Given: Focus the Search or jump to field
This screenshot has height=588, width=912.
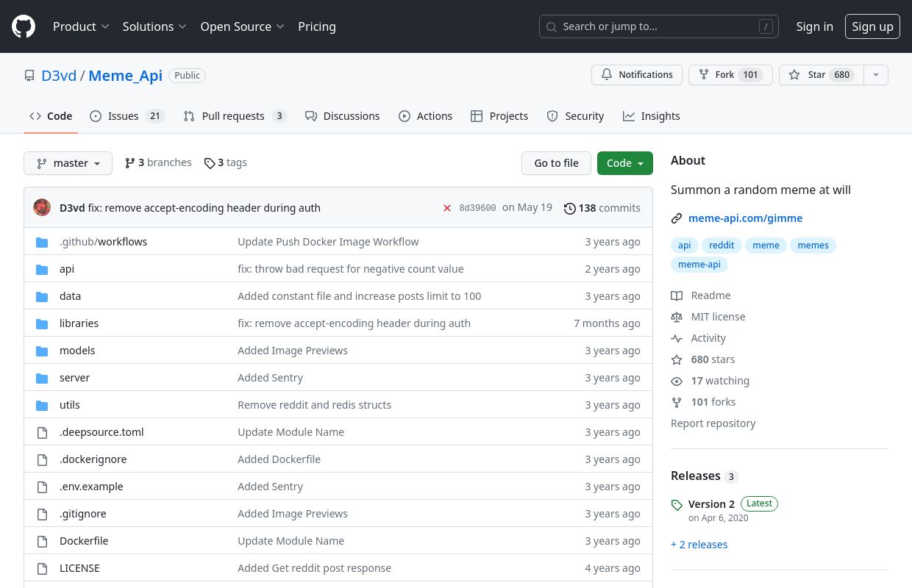Looking at the screenshot, I should (x=659, y=26).
